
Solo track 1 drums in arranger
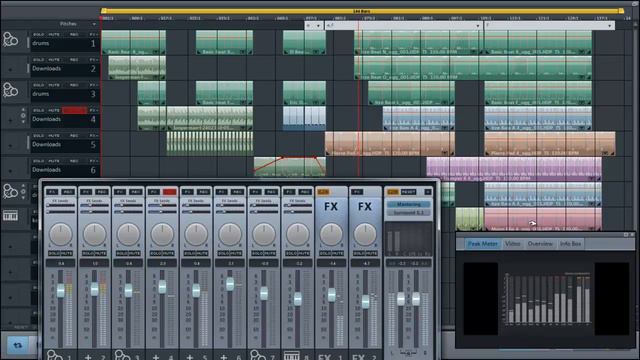[39, 35]
